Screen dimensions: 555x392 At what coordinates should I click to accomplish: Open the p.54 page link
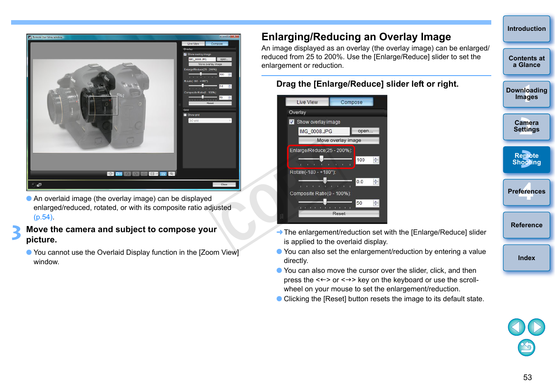43,217
